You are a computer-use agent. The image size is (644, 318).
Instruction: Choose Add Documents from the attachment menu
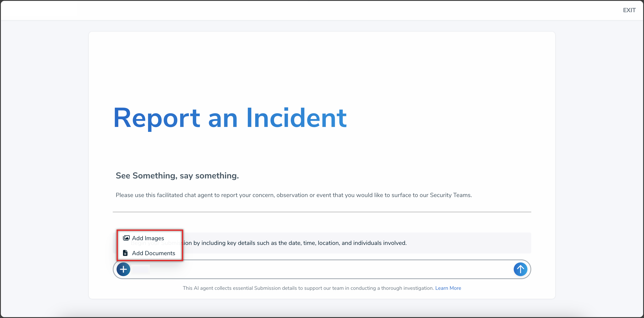pos(154,253)
